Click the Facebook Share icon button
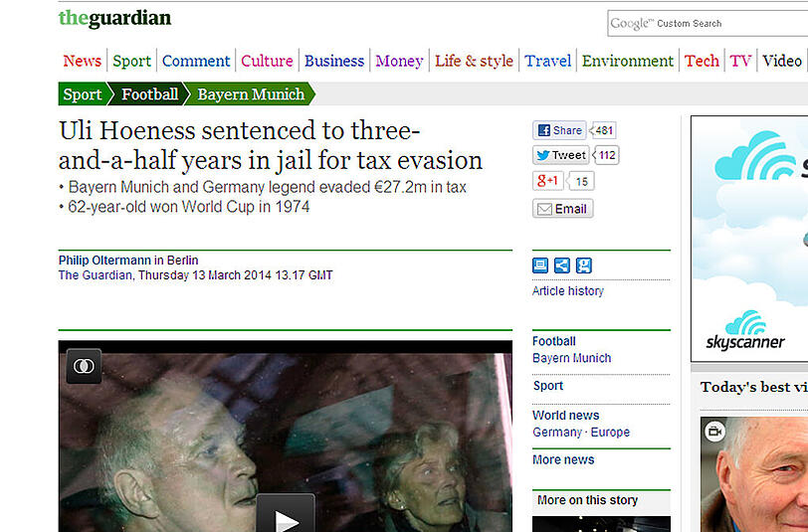This screenshot has height=532, width=808. [559, 130]
